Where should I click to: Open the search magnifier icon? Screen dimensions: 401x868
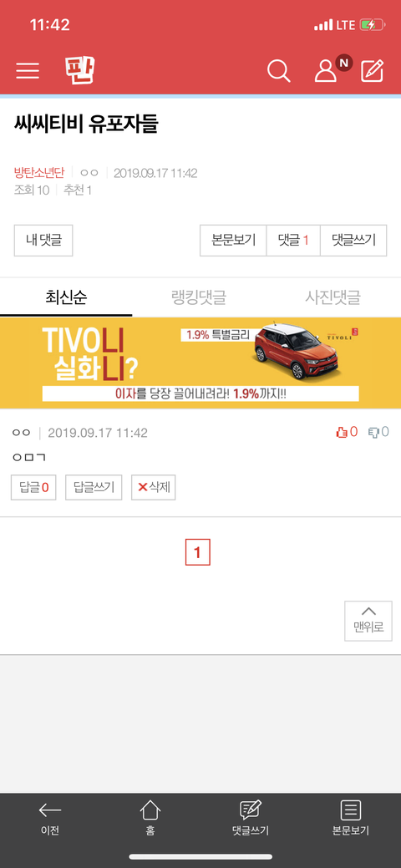pyautogui.click(x=278, y=71)
